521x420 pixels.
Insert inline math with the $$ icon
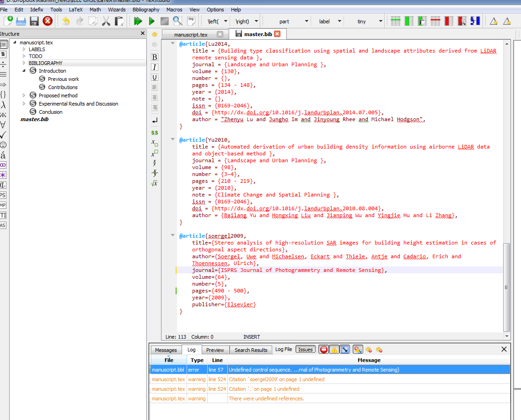coord(155,133)
